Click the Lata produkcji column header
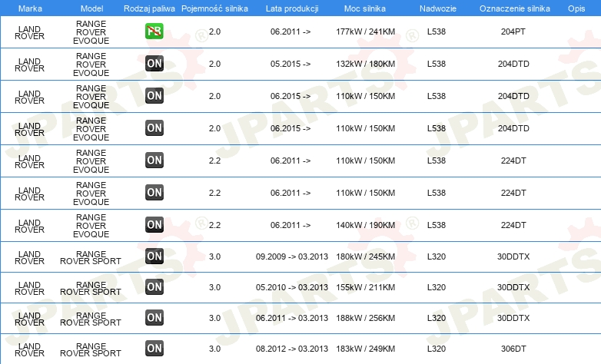The width and height of the screenshot is (601, 364). click(292, 8)
